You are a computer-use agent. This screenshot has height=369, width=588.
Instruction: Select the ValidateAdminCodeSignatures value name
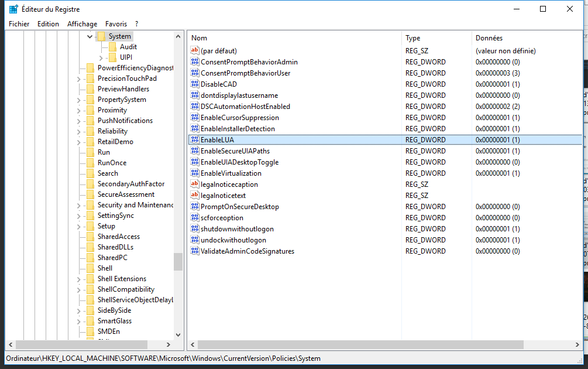(x=247, y=251)
